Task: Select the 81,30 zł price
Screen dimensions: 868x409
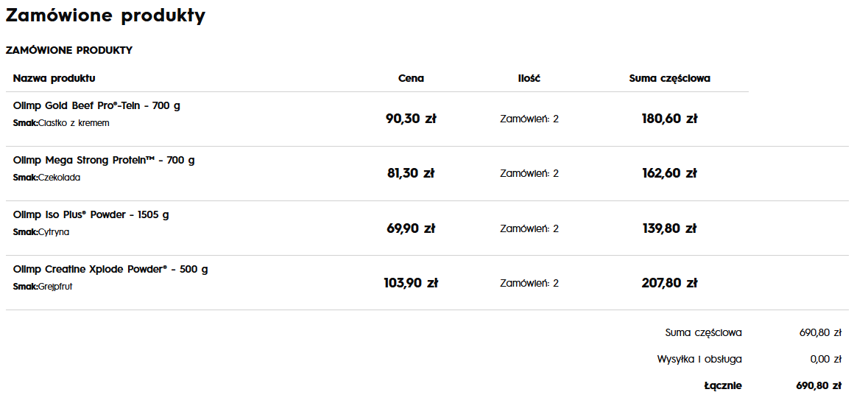Action: 411,173
